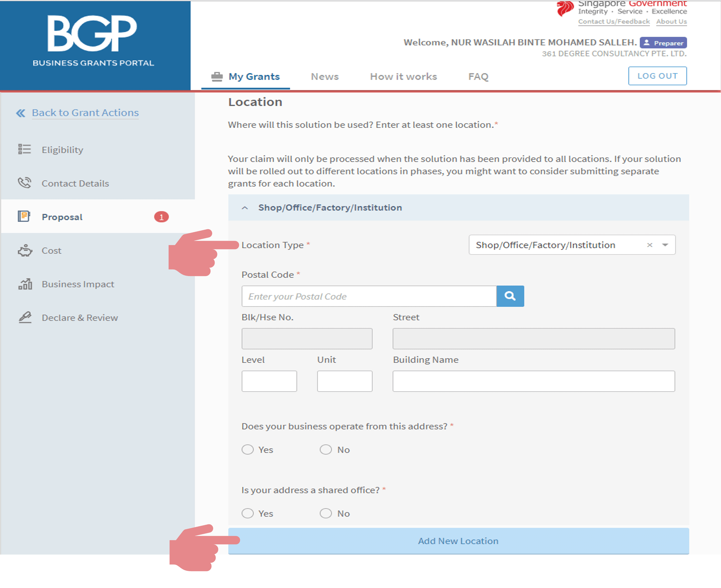Choose Yes for shared office question
The image size is (721, 588).
point(248,513)
